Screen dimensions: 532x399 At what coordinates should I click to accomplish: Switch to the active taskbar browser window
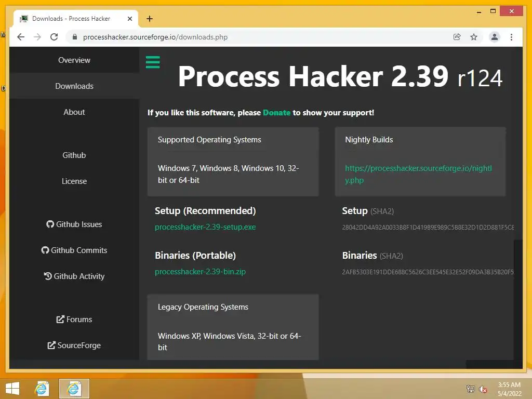click(x=74, y=389)
